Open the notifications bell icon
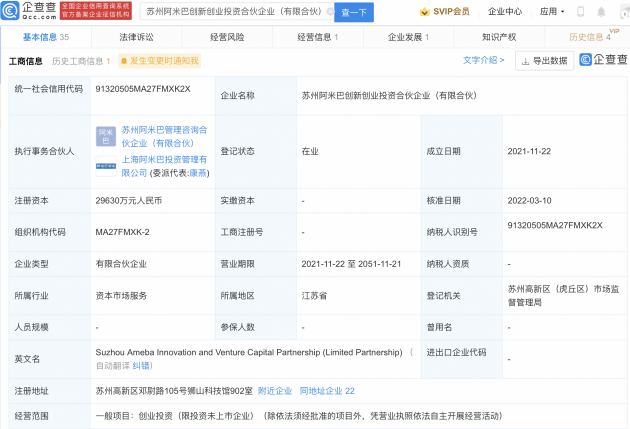The height and width of the screenshot is (429, 630). pyautogui.click(x=601, y=12)
